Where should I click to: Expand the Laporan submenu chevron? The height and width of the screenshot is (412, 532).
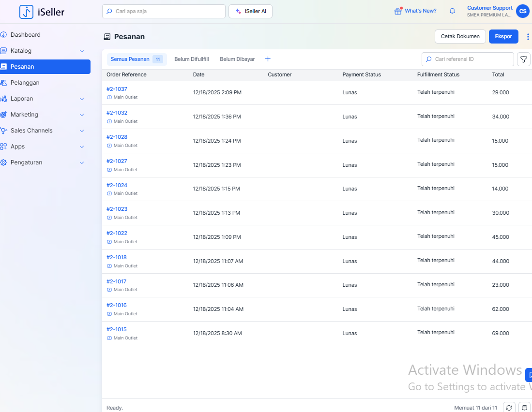pos(82,99)
